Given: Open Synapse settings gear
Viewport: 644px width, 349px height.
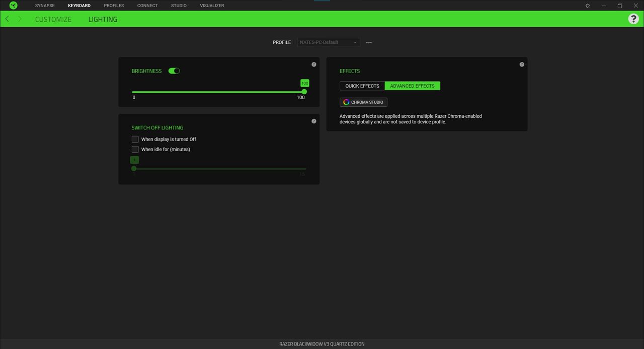Looking at the screenshot, I should [588, 6].
